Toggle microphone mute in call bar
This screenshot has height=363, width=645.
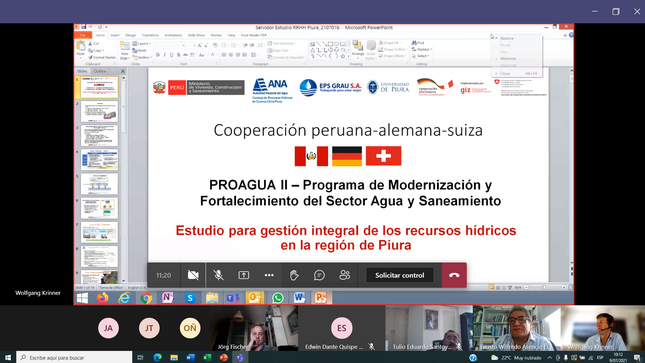point(218,275)
